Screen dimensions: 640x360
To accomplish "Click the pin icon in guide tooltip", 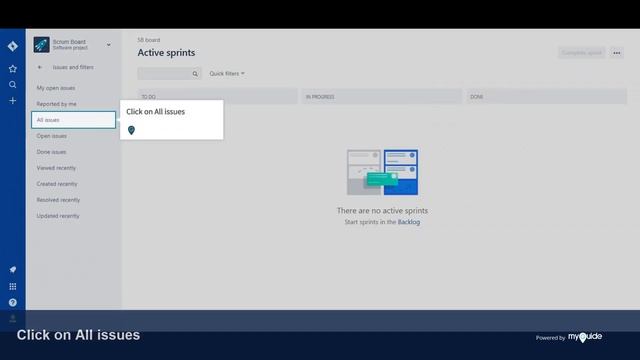I will click(131, 130).
